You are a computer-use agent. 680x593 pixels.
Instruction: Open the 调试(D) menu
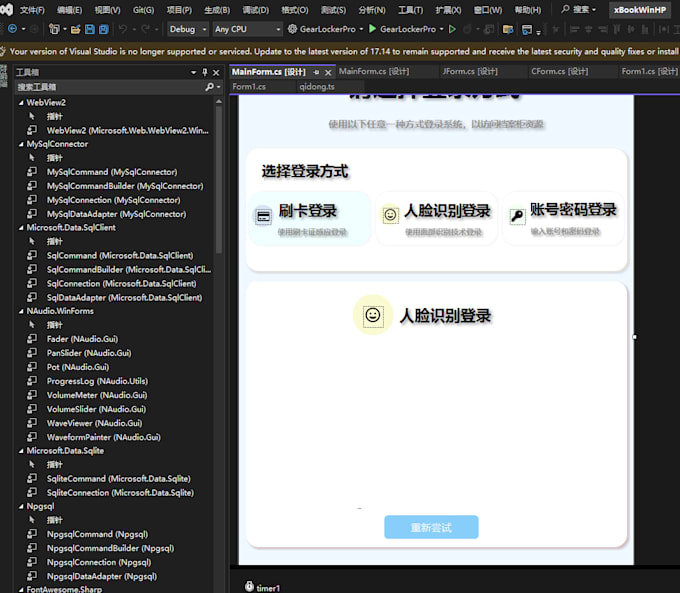click(x=255, y=10)
